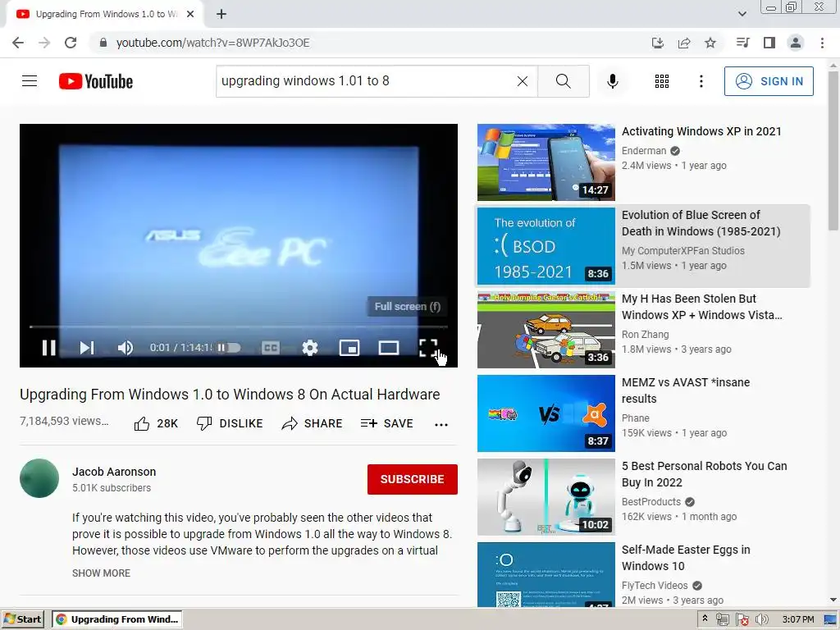This screenshot has height=630, width=840.
Task: Go to the YouTube home logo
Action: (96, 81)
